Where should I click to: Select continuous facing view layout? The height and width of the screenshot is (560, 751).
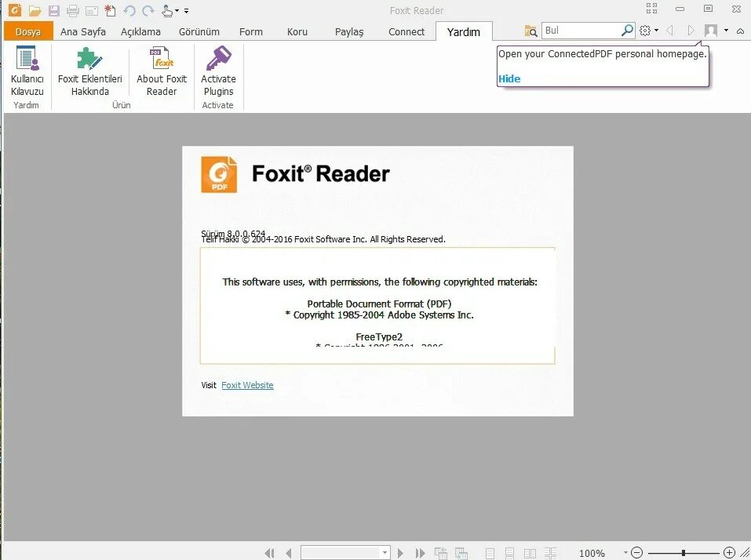tap(550, 553)
